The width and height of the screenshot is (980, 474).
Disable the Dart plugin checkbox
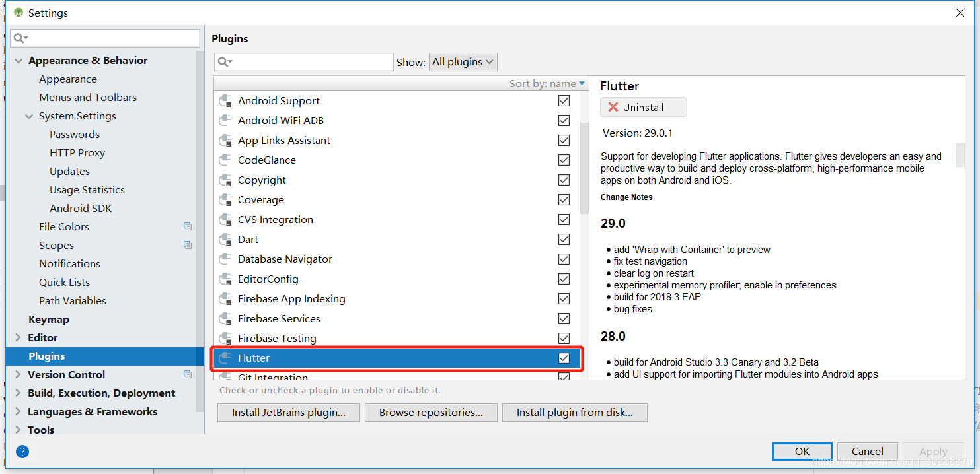point(564,240)
